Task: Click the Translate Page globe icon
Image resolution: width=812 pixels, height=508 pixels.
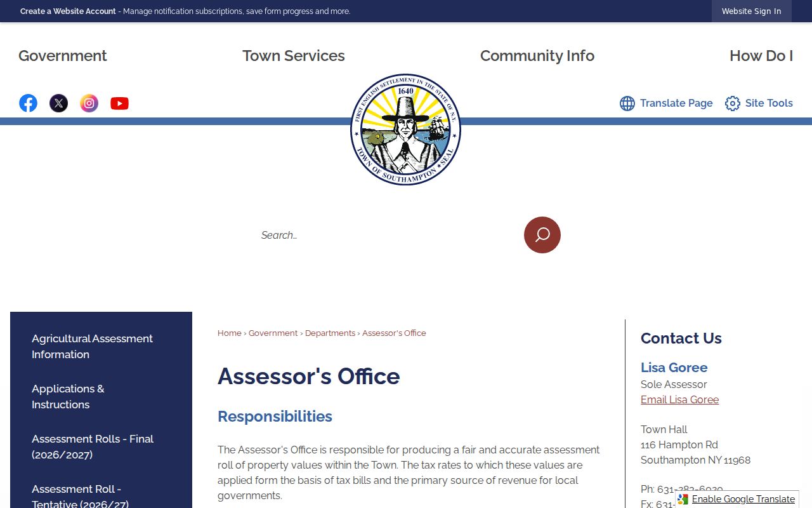Action: coord(627,104)
